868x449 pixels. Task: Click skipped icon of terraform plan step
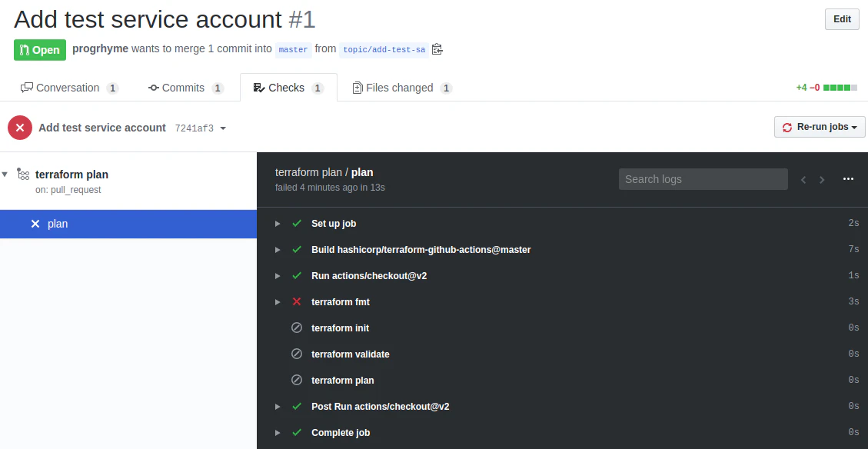pyautogui.click(x=297, y=381)
